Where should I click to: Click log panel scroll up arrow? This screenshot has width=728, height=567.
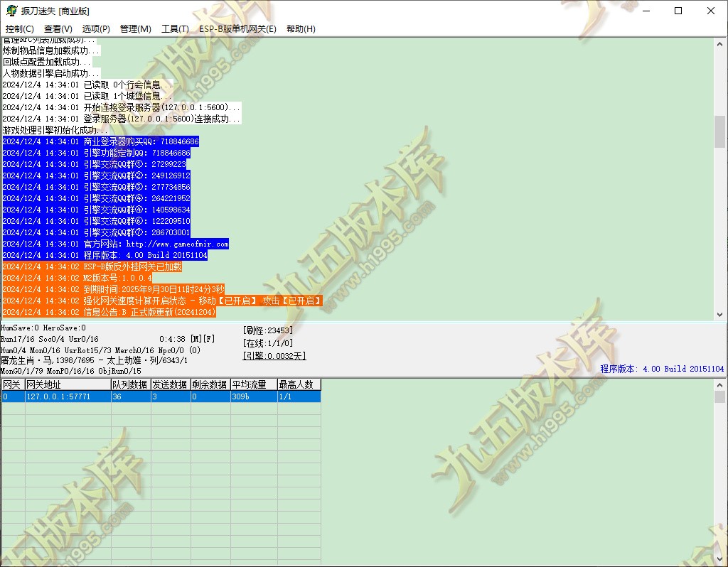pos(719,45)
